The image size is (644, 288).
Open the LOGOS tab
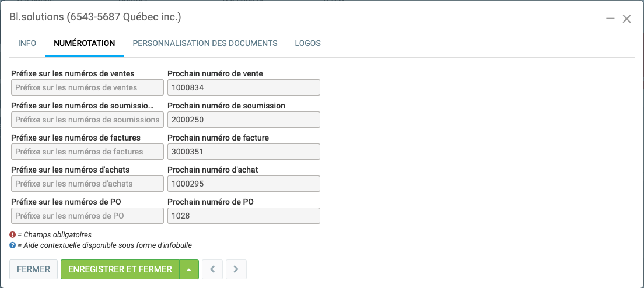click(307, 43)
